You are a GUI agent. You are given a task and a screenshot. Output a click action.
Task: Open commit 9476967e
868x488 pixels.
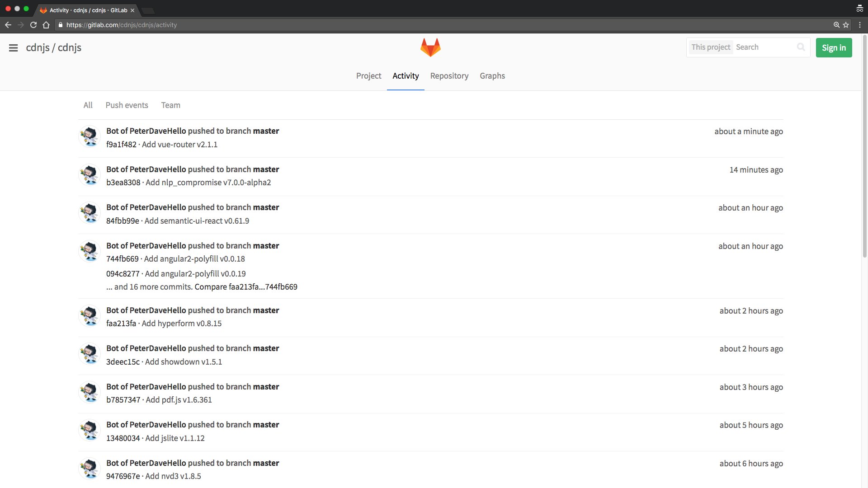pos(123,476)
